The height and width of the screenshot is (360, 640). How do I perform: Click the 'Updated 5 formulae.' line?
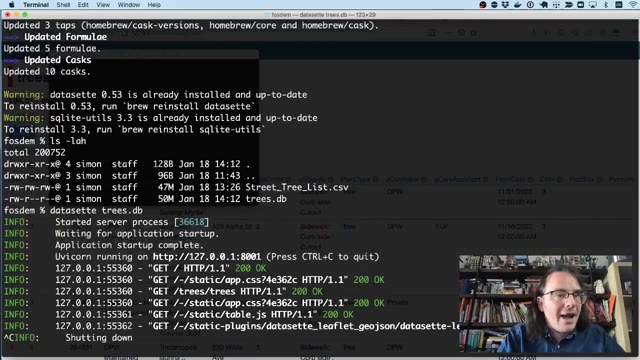pos(52,49)
